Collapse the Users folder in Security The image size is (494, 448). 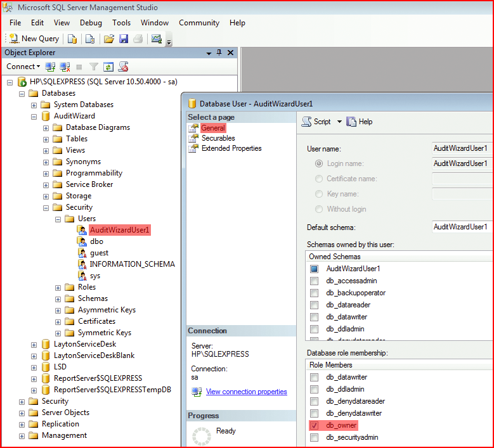click(x=58, y=219)
